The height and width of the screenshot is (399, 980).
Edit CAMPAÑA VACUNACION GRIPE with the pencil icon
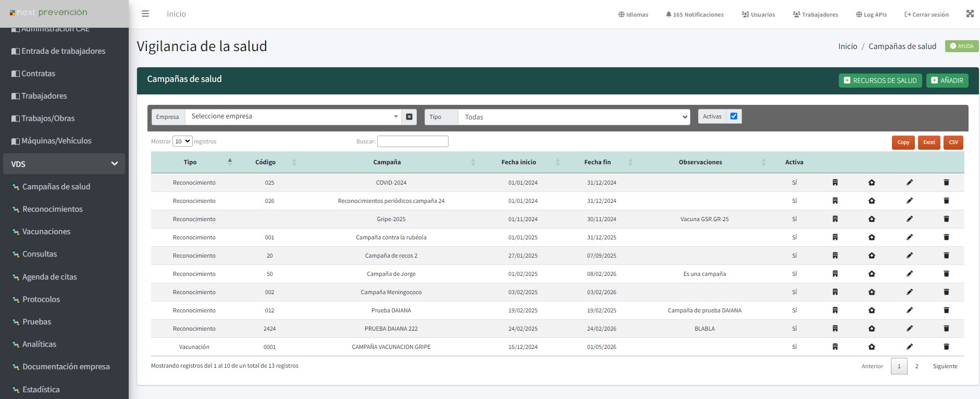pyautogui.click(x=910, y=347)
